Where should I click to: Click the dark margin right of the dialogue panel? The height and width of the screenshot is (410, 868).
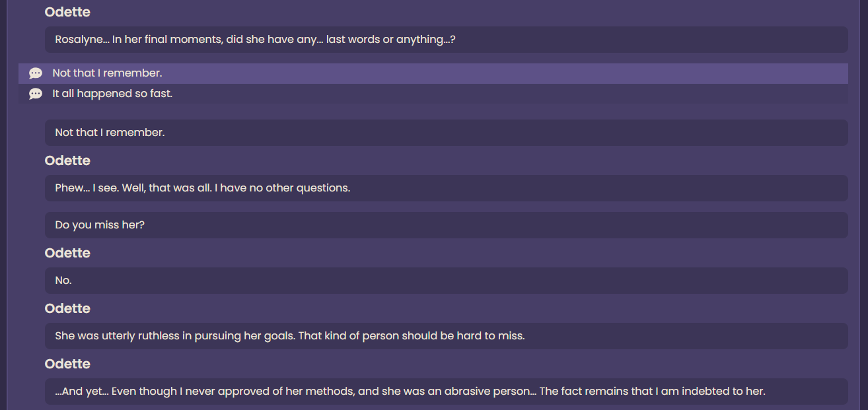(x=864, y=205)
